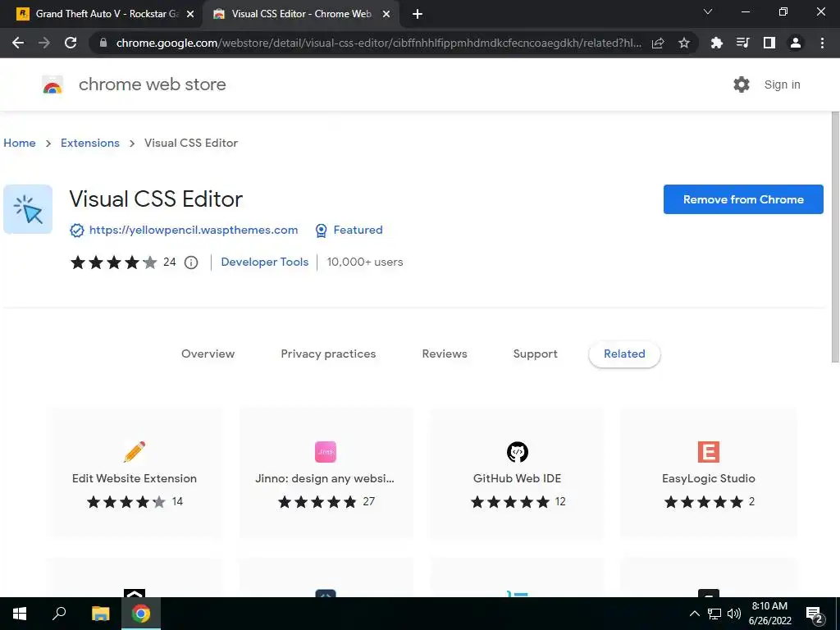The width and height of the screenshot is (840, 630).
Task: Click the browser back arrow
Action: click(18, 43)
